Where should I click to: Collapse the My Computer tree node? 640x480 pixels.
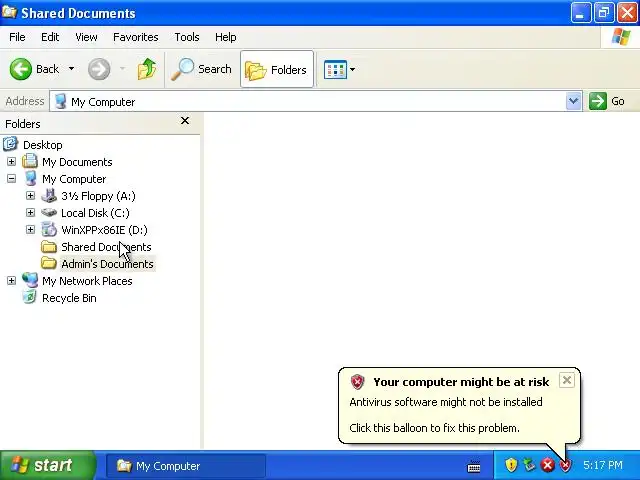[x=11, y=179]
